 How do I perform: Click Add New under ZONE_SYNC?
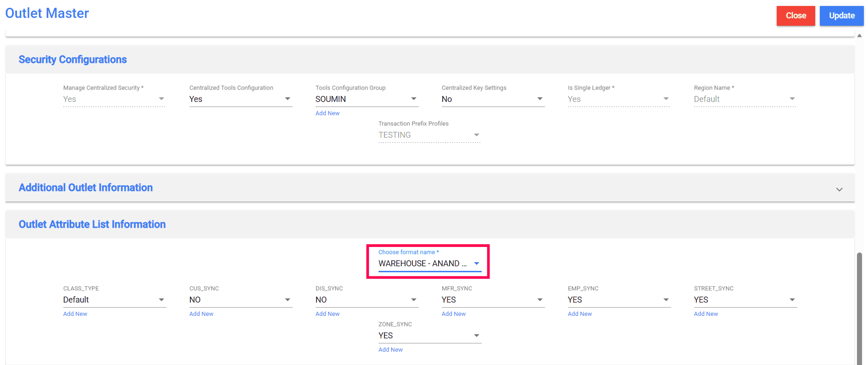click(x=390, y=350)
